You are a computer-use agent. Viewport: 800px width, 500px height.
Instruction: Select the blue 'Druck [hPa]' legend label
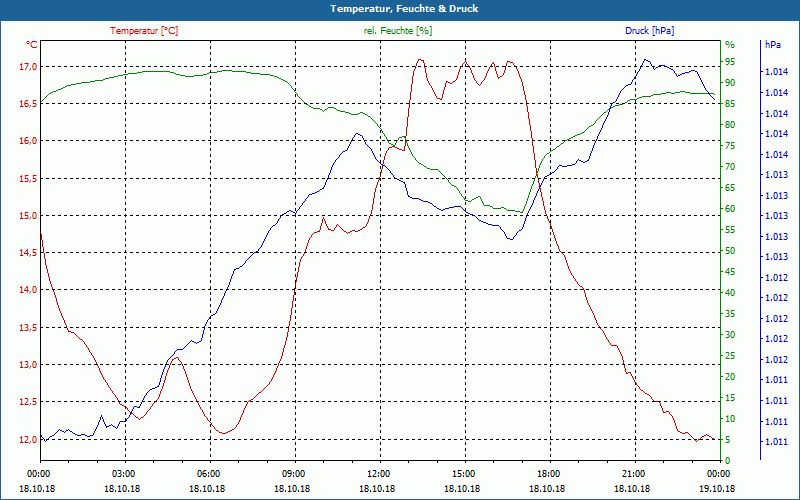click(649, 31)
